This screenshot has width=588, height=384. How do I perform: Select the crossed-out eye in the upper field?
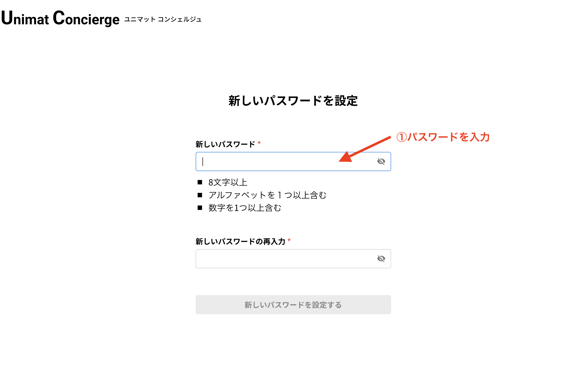[381, 161]
